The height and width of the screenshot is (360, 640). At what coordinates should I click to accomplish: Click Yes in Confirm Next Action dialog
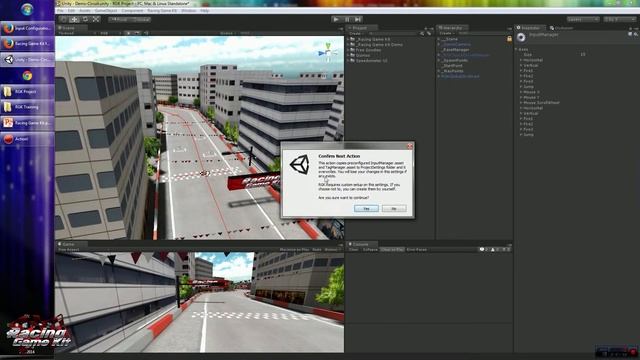[366, 209]
